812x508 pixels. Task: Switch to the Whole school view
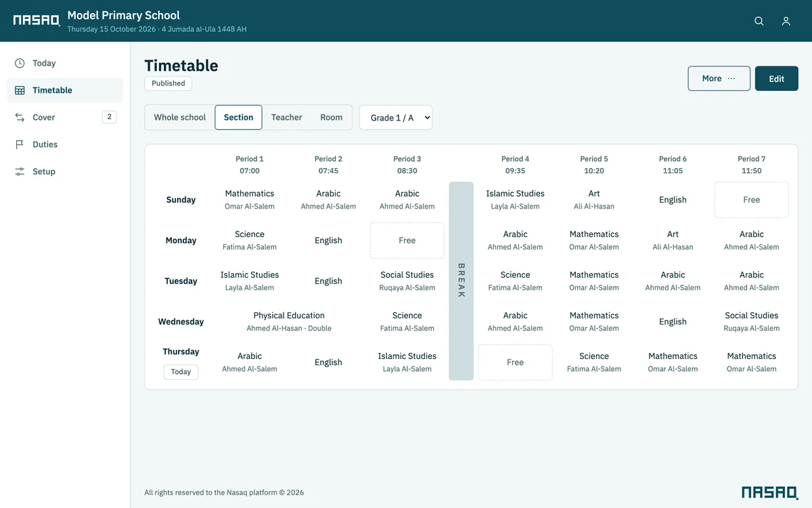click(180, 117)
